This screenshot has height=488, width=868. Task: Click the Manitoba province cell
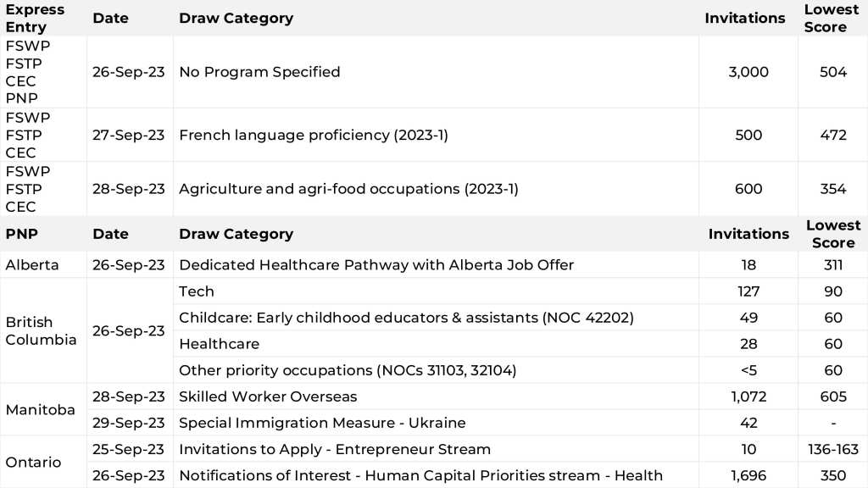coord(41,409)
